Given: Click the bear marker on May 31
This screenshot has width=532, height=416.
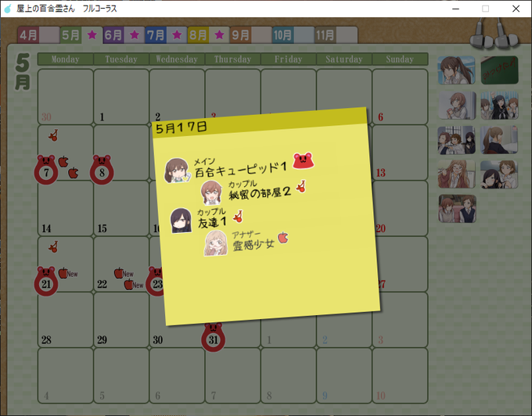Looking at the screenshot, I should 213,336.
